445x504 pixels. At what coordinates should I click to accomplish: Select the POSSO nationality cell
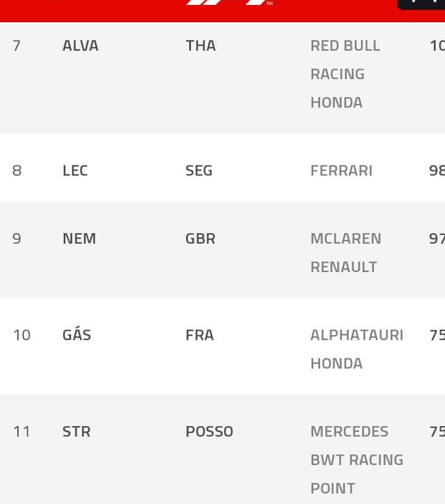click(209, 432)
